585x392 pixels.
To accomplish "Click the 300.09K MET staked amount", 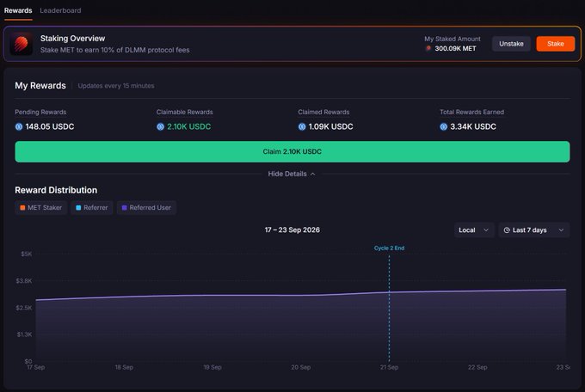I will click(455, 48).
